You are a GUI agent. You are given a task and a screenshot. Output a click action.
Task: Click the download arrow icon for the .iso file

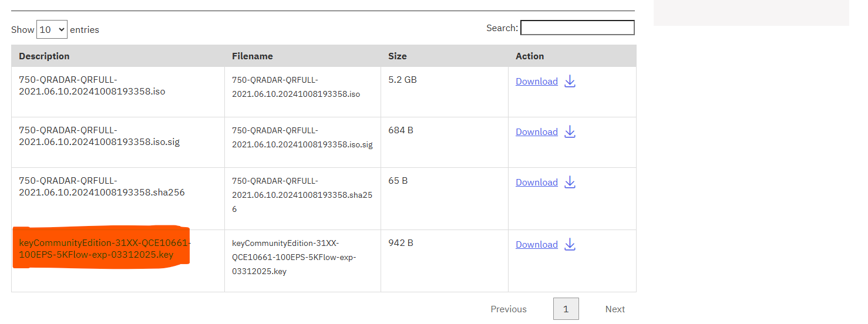(570, 82)
